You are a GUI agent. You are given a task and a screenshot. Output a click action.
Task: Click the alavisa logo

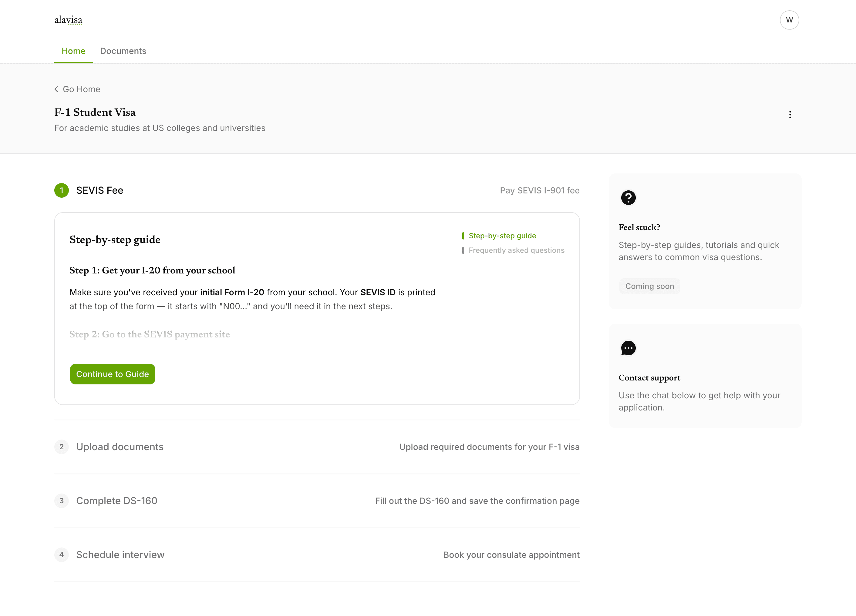tap(68, 20)
